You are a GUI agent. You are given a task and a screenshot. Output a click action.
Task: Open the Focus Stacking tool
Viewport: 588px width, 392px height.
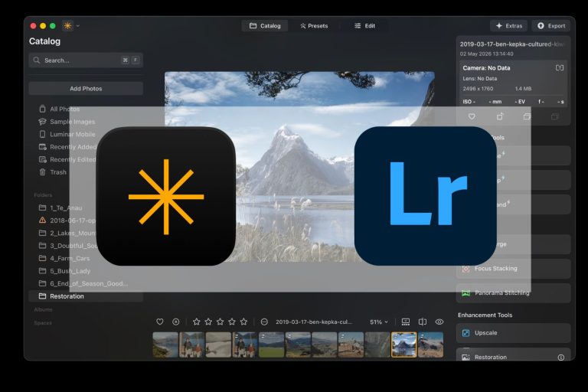514,268
